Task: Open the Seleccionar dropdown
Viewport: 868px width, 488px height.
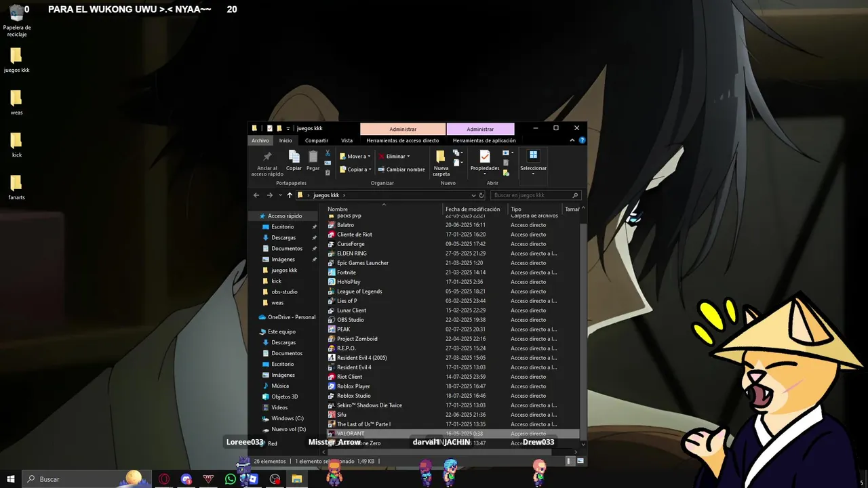Action: coord(533,161)
